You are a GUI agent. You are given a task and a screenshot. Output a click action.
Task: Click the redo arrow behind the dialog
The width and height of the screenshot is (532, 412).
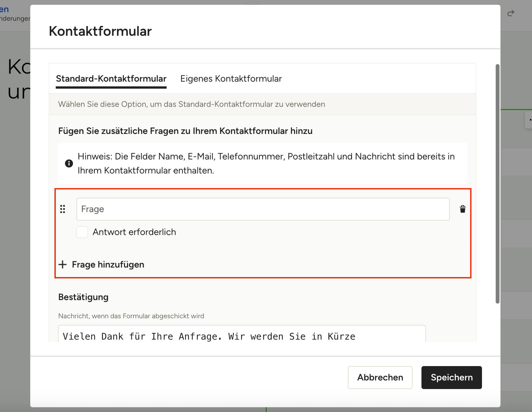coord(511,13)
